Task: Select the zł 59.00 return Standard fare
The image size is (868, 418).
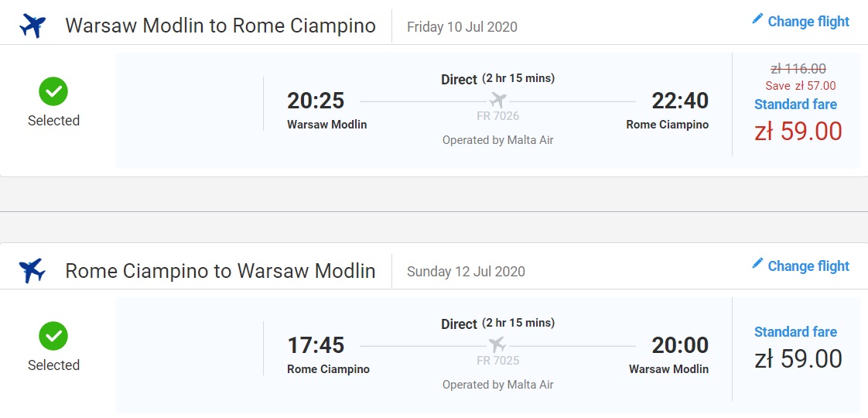Action: point(798,358)
